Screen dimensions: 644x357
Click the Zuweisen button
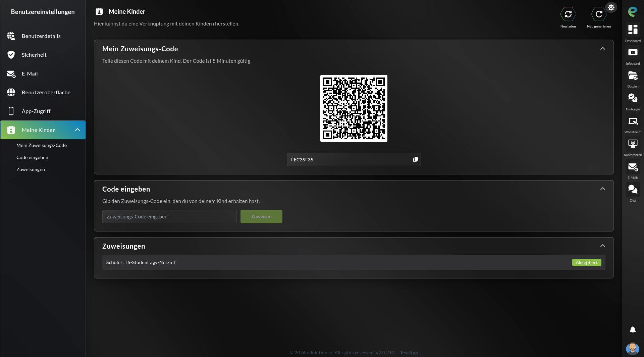pyautogui.click(x=261, y=216)
